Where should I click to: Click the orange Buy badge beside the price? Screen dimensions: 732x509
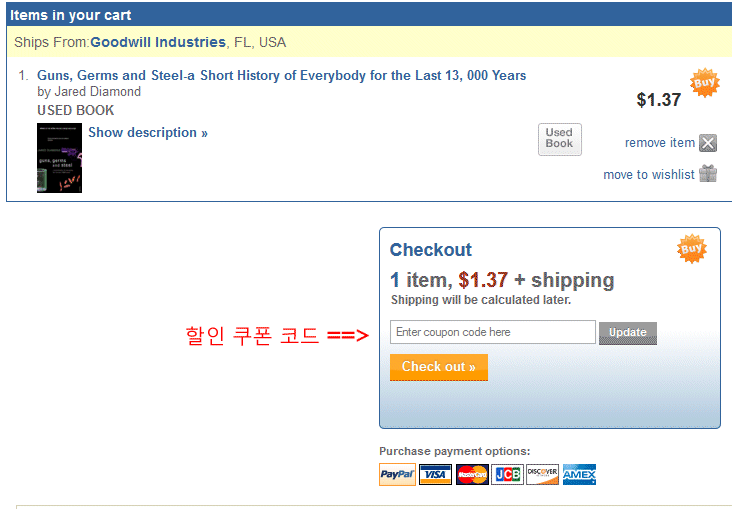point(705,83)
